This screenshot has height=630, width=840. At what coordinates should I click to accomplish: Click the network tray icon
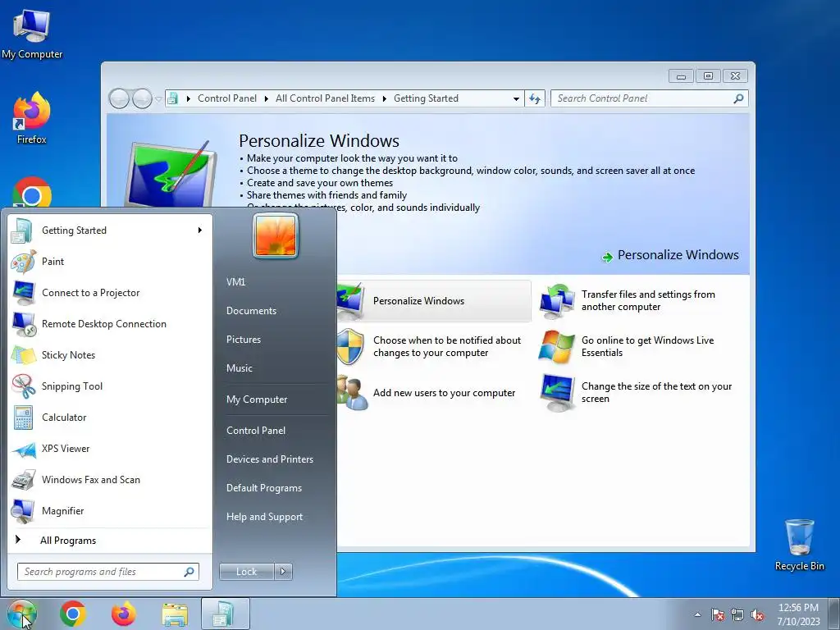pos(737,614)
